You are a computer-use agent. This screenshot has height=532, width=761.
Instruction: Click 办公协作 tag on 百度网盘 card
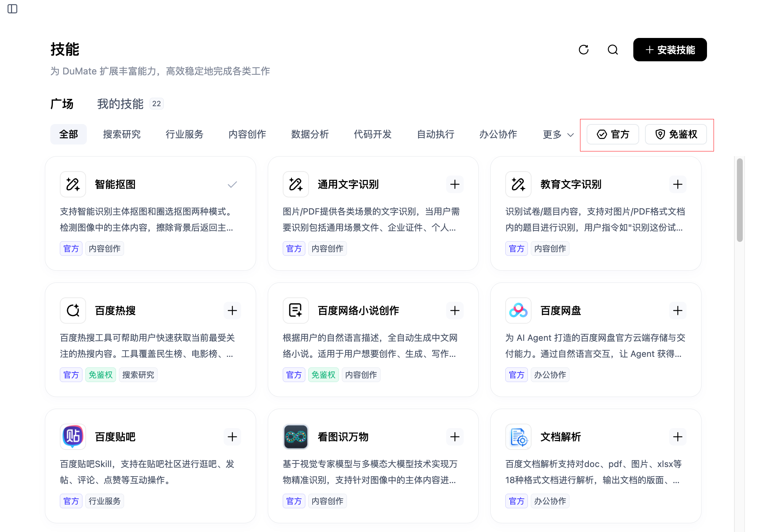point(550,375)
